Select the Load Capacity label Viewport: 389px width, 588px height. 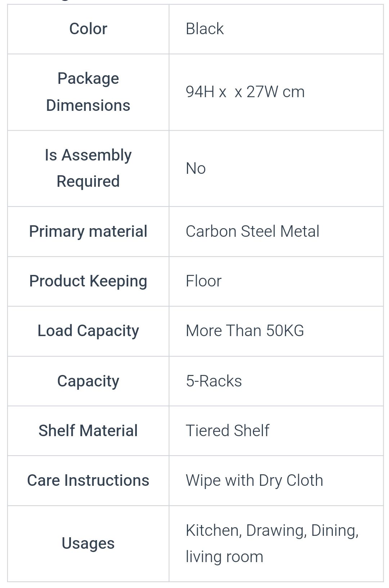click(88, 331)
